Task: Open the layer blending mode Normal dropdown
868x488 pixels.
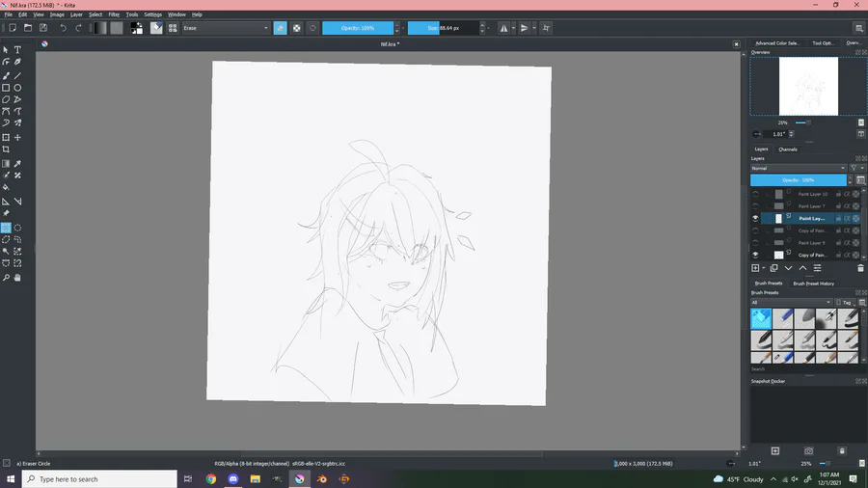Action: point(799,168)
